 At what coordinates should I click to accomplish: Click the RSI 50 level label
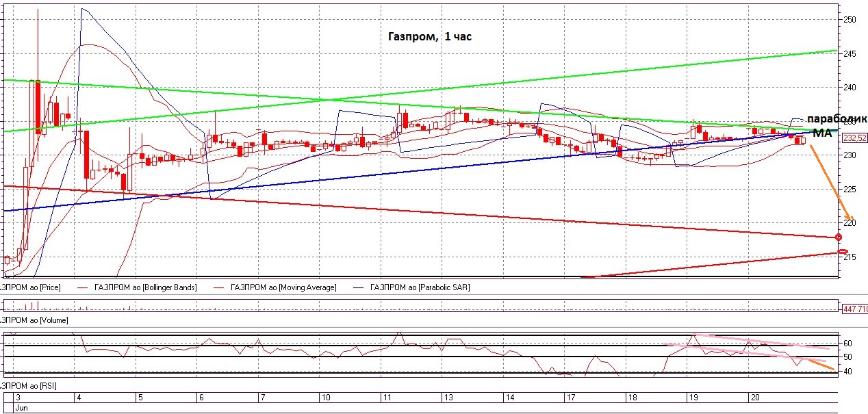click(x=847, y=357)
